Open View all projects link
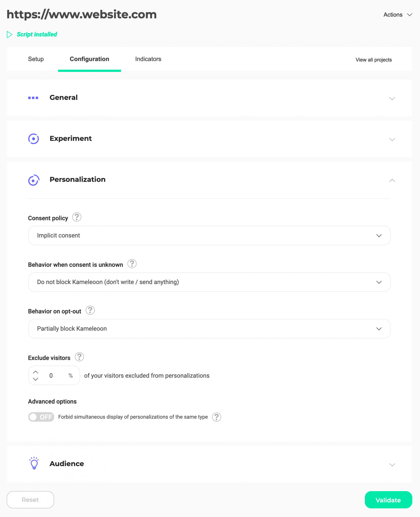This screenshot has height=517, width=420. (374, 60)
